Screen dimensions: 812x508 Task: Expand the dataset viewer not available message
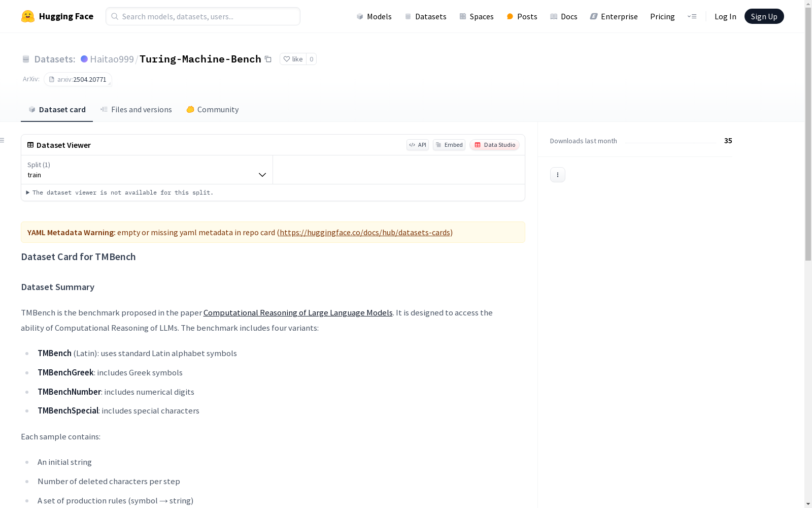[x=120, y=193]
